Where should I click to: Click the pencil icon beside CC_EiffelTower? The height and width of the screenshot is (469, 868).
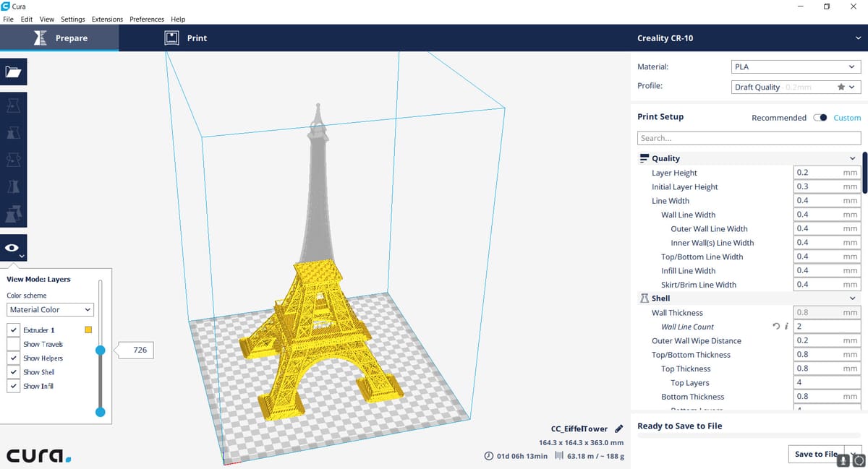[x=618, y=429]
